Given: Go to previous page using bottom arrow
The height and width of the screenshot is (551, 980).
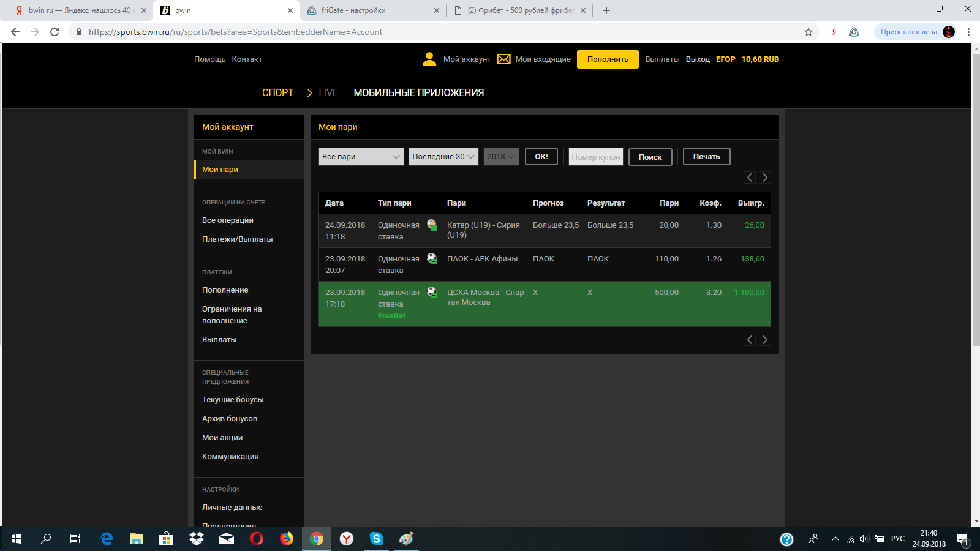Looking at the screenshot, I should click(750, 340).
